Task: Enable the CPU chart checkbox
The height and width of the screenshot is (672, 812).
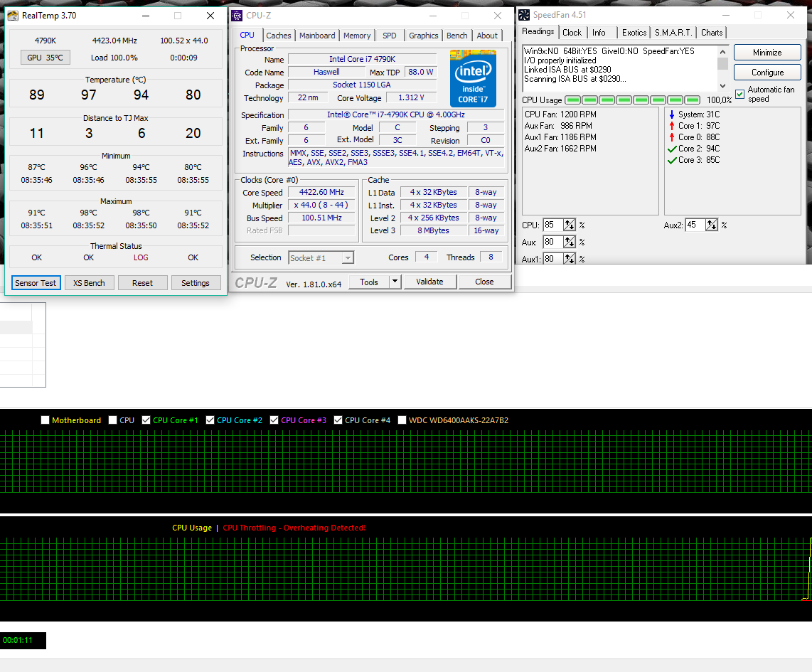Action: click(112, 420)
